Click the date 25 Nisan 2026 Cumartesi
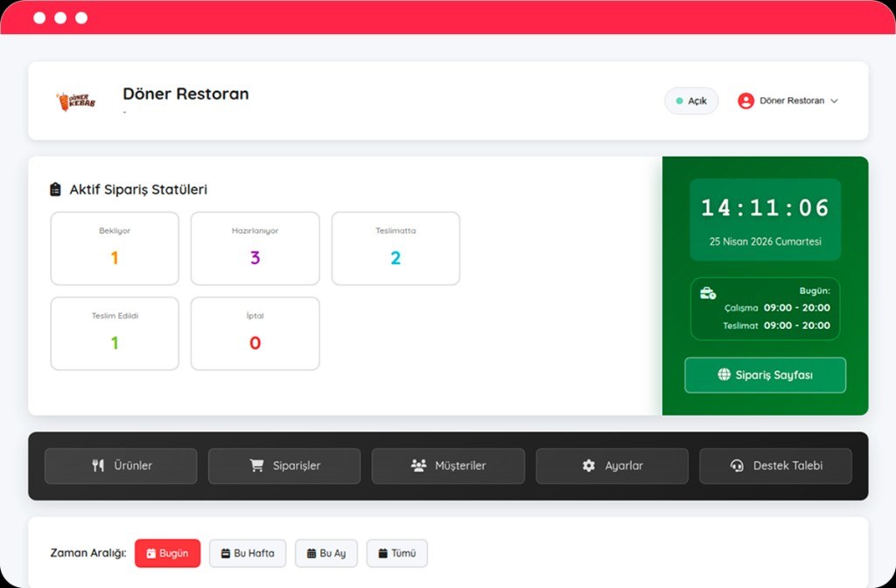Image resolution: width=896 pixels, height=588 pixels. point(765,241)
